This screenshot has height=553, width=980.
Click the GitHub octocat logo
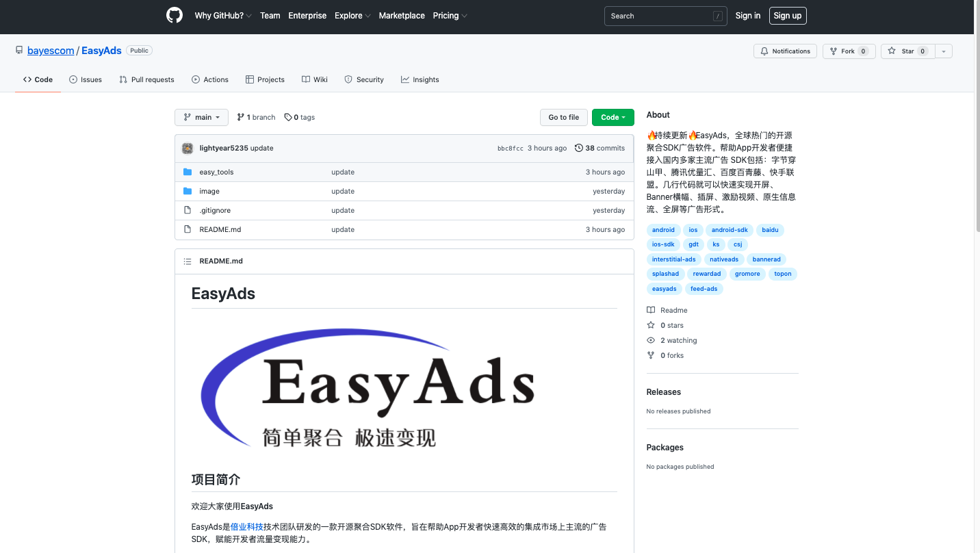click(x=175, y=15)
